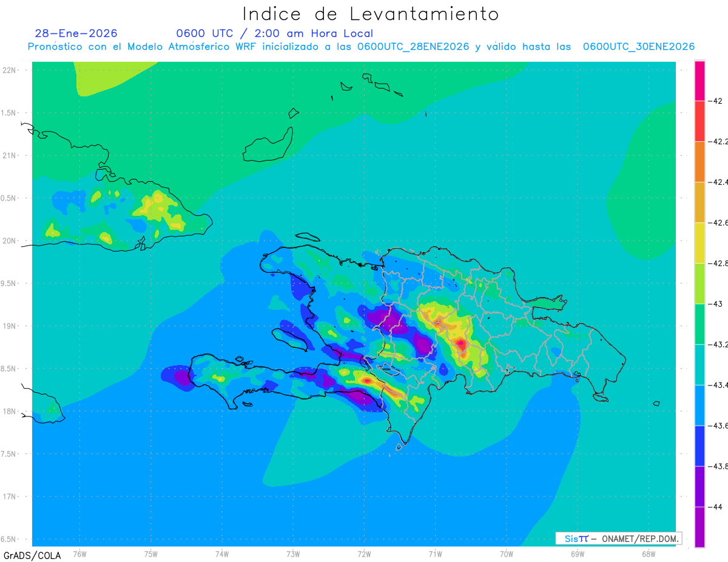
Task: Click the '74W' longitude label
Action: tap(222, 554)
